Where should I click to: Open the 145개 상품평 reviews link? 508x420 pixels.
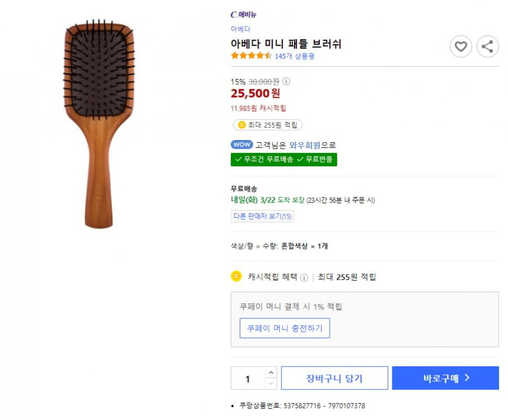tap(295, 56)
